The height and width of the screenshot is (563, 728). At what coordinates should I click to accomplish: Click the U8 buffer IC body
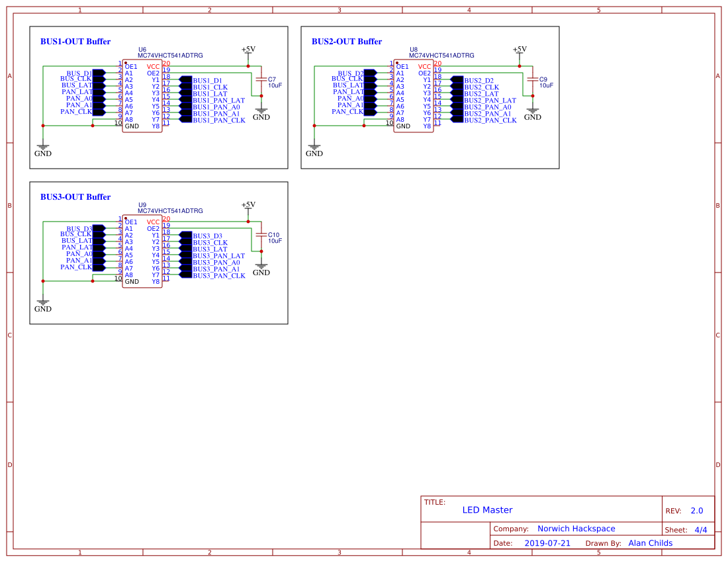[x=413, y=96]
